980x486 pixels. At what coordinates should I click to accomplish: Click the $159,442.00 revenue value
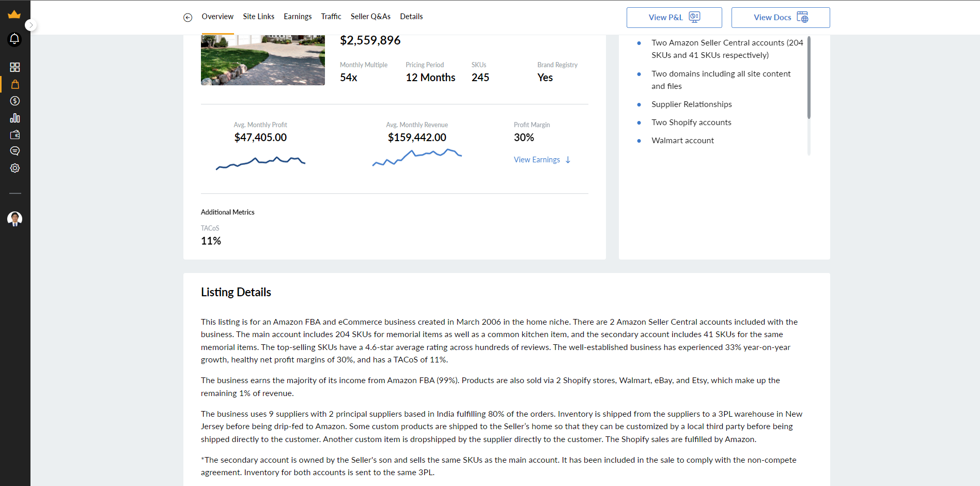pos(417,138)
